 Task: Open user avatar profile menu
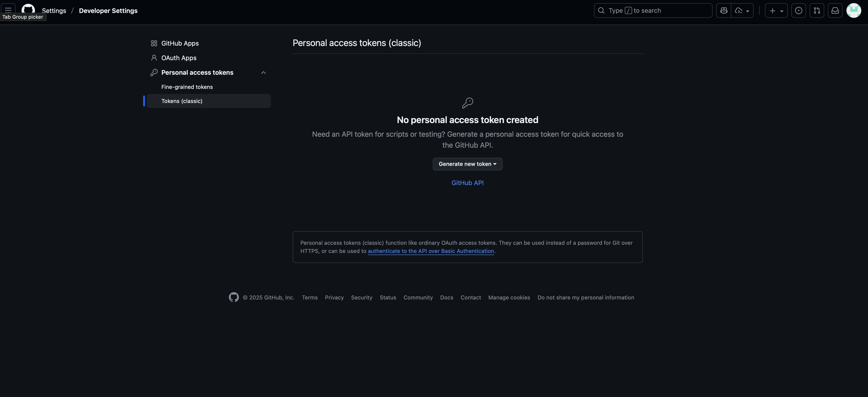coord(853,10)
